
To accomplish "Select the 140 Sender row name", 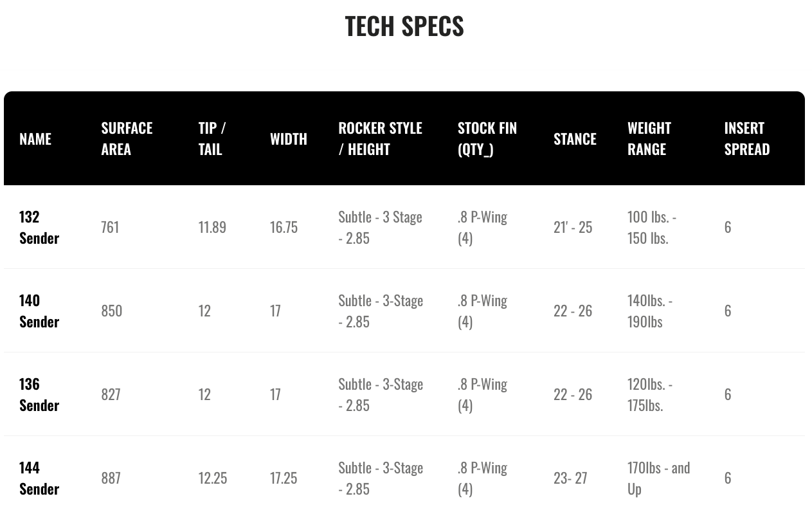I will coord(39,311).
